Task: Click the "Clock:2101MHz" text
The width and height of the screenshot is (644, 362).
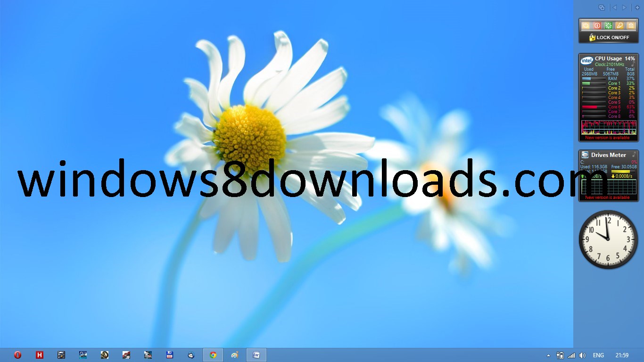Action: tap(610, 65)
